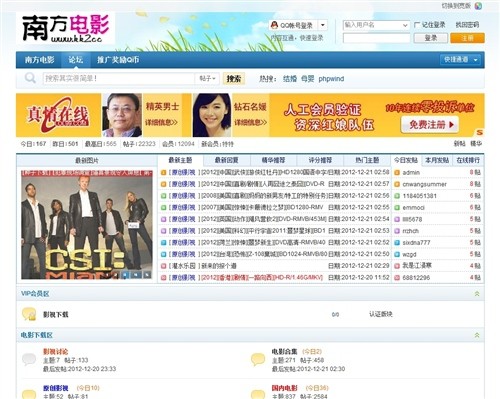Click the orange icon beside admin
Image resolution: width=500 pixels, height=399 pixels.
(x=397, y=173)
